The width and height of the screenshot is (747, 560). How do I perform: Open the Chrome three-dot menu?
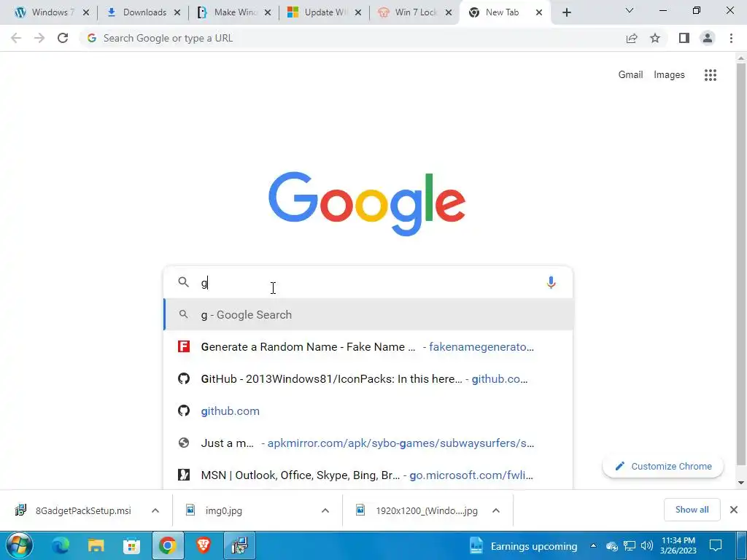coord(731,38)
